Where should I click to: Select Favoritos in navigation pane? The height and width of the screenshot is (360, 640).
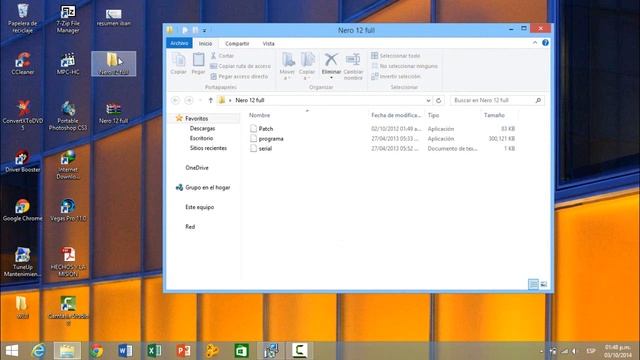click(196, 118)
